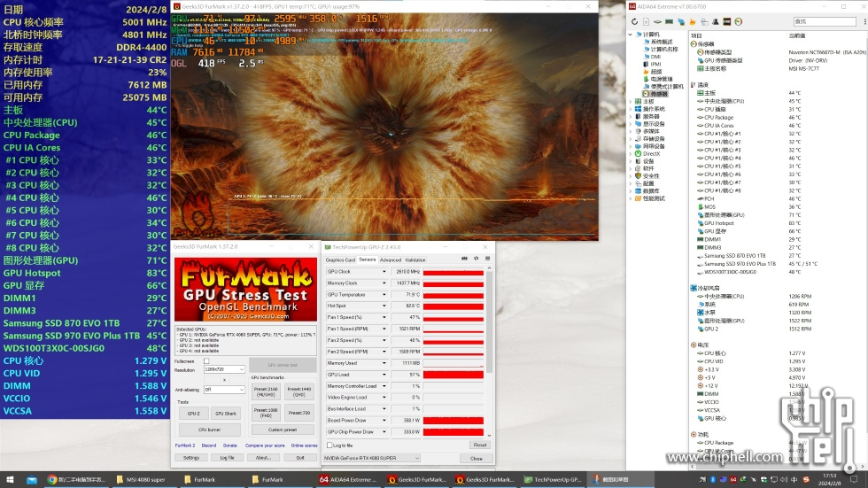Launch CPU burner from FurMark
This screenshot has width=868, height=488.
[x=209, y=430]
